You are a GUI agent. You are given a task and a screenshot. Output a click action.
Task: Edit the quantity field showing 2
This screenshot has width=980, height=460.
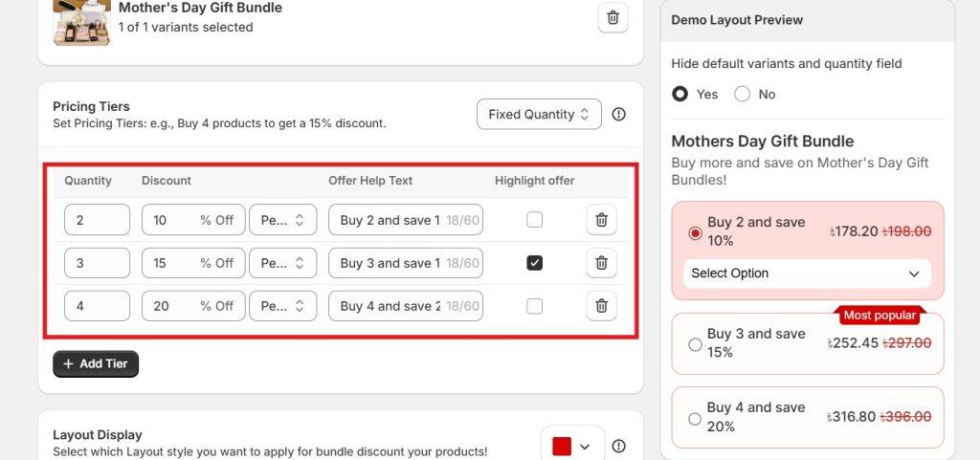(97, 220)
